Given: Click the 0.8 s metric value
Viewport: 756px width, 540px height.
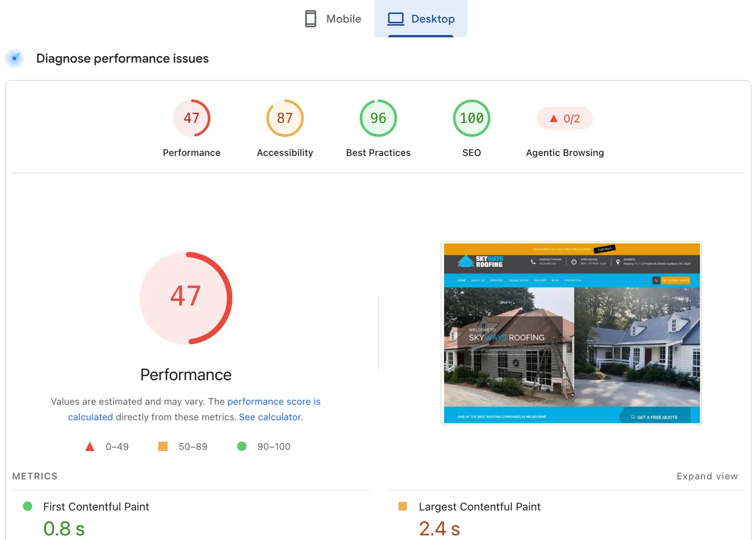Looking at the screenshot, I should coord(64,529).
